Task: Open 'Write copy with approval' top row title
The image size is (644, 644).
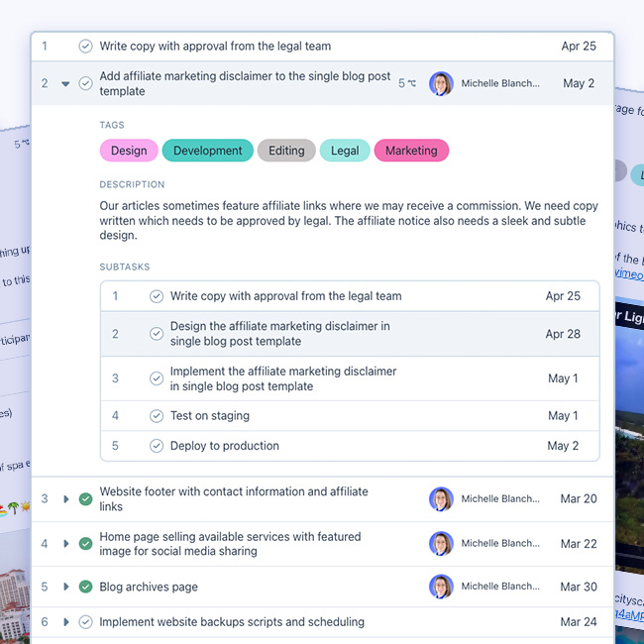Action: tap(215, 46)
